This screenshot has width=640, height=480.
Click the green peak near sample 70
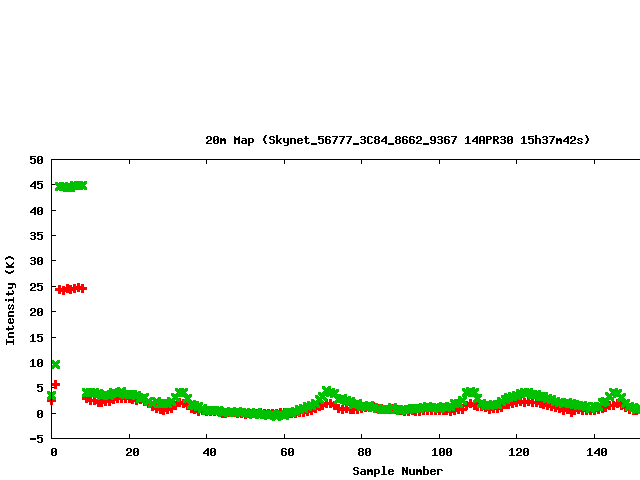pyautogui.click(x=329, y=393)
